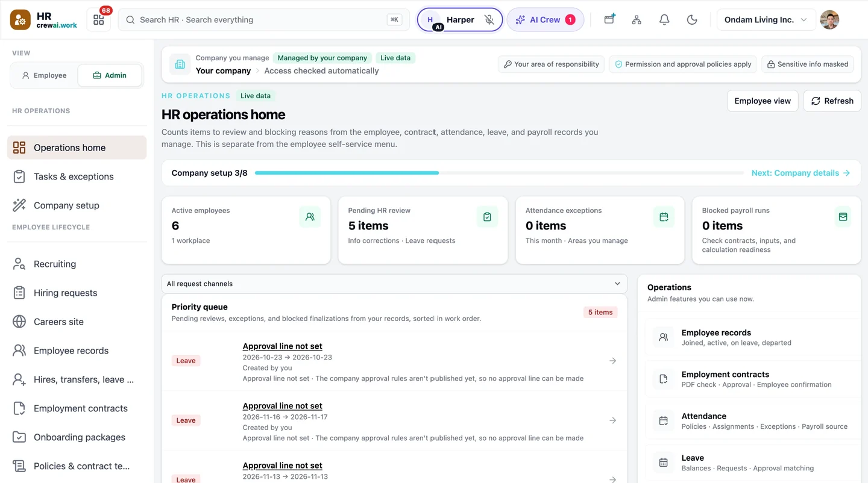Screen dimensions: 868x483
Task: Open Employee records in Operations panel
Action: (x=753, y=337)
